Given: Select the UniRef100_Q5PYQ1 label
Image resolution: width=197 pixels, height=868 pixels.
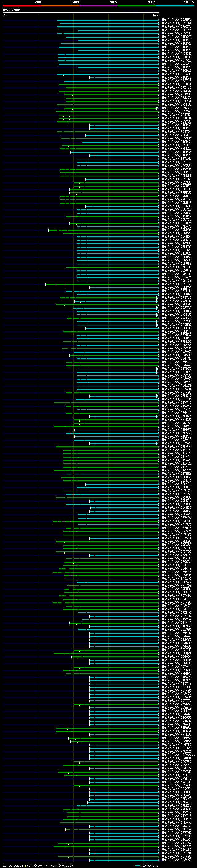Looking at the screenshot, I should tap(176, 267).
